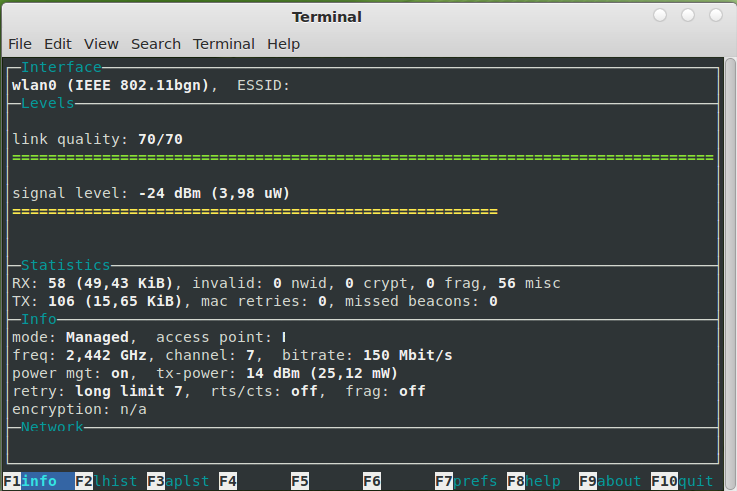
Task: Open the File menu
Action: point(20,44)
